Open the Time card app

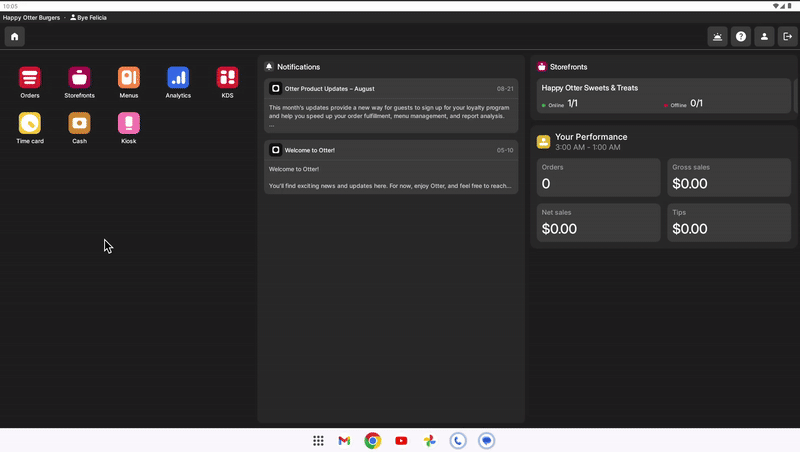[x=30, y=124]
